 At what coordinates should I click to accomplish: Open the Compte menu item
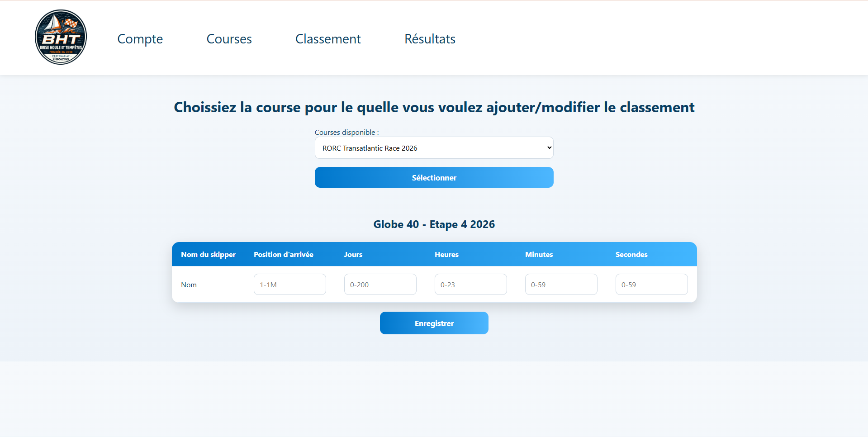click(140, 39)
